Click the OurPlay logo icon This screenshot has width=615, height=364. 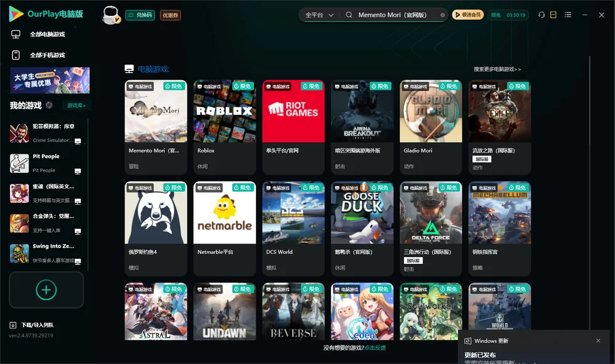[16, 14]
